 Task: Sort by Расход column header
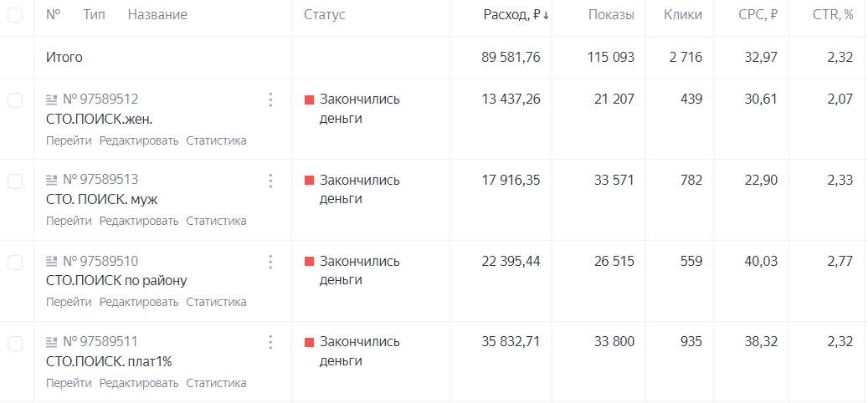(x=516, y=16)
